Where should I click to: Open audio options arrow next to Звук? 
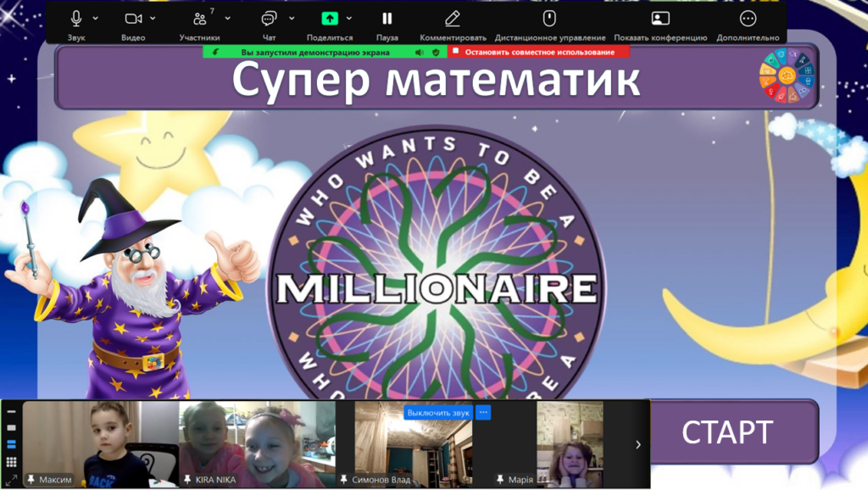click(95, 19)
